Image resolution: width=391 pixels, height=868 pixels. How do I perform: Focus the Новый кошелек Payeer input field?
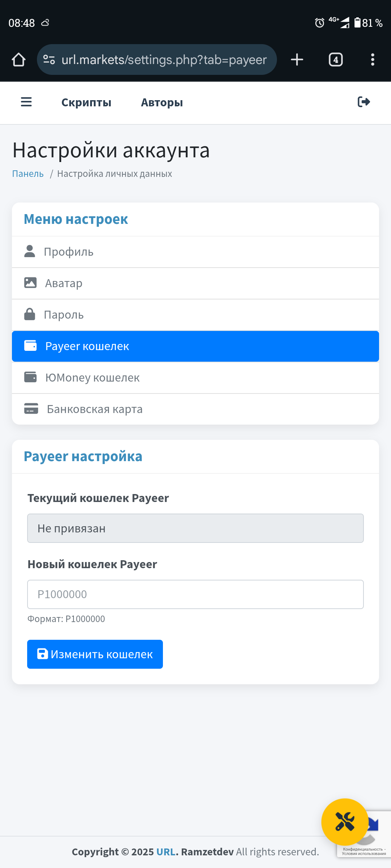(195, 594)
